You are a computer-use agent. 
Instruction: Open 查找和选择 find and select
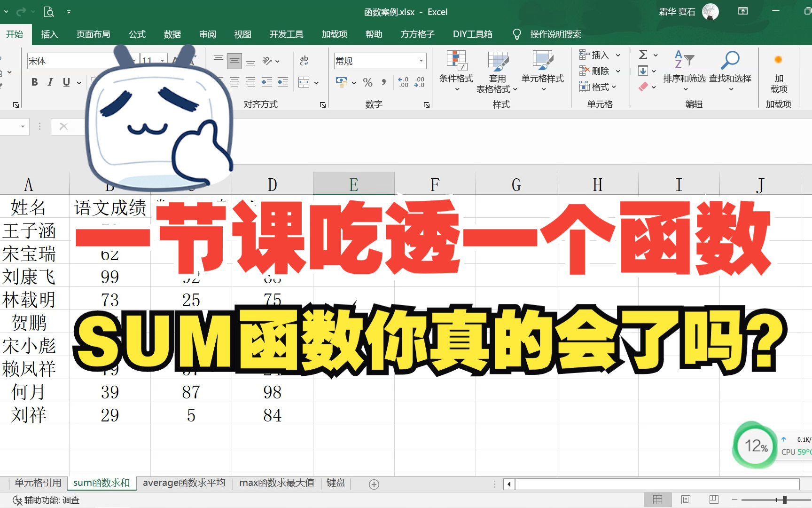tap(730, 71)
